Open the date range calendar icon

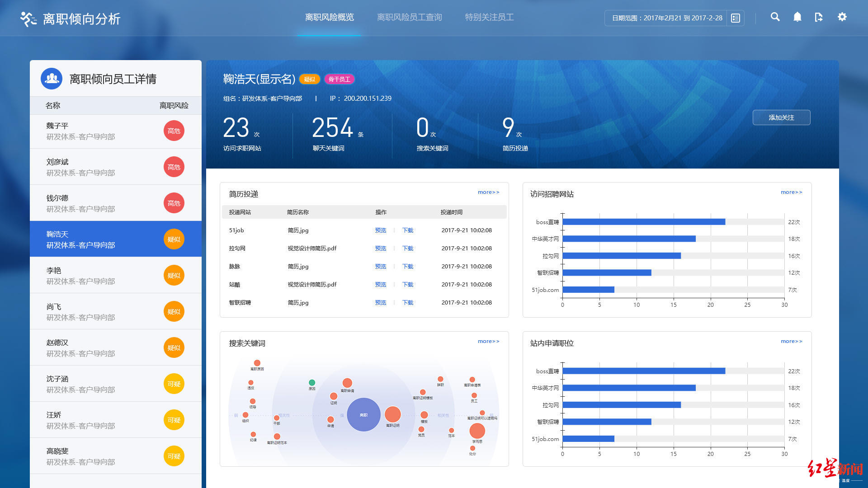[x=736, y=18]
